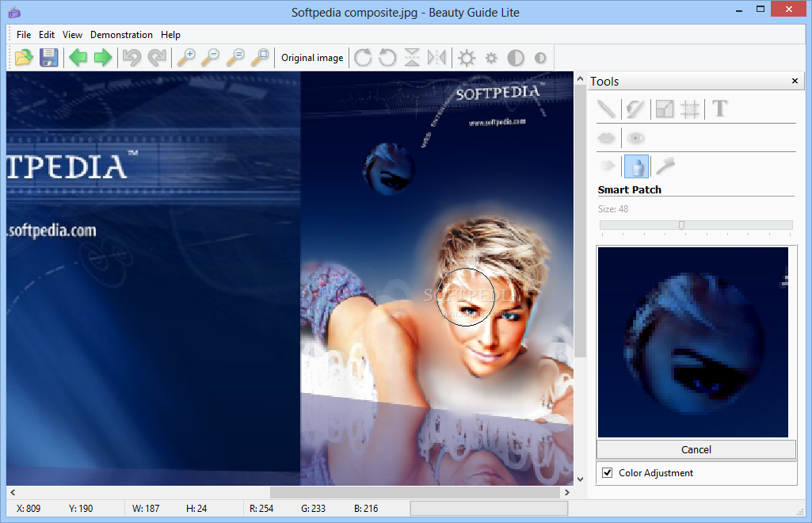This screenshot has height=523, width=812.
Task: Zoom out with the minus magnifier
Action: (210, 58)
